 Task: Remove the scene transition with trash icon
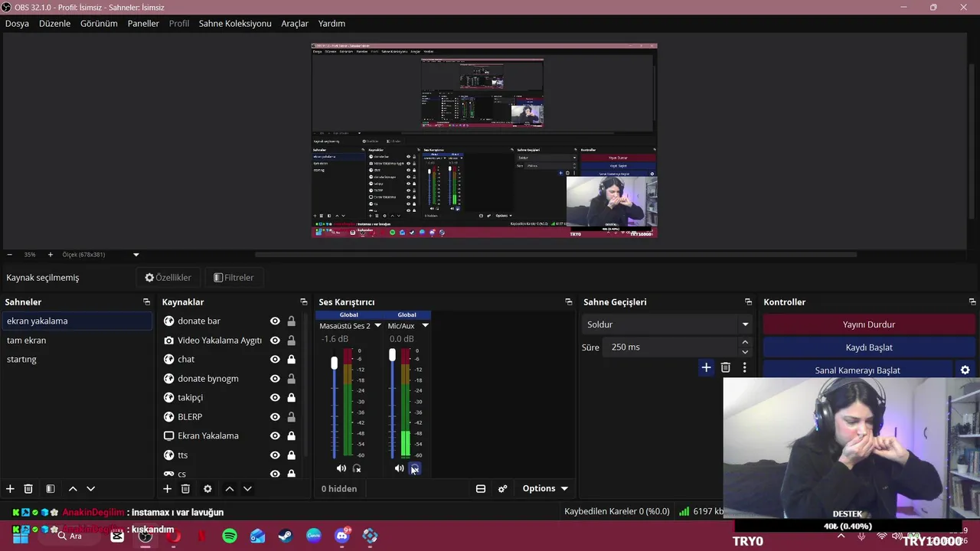click(726, 368)
